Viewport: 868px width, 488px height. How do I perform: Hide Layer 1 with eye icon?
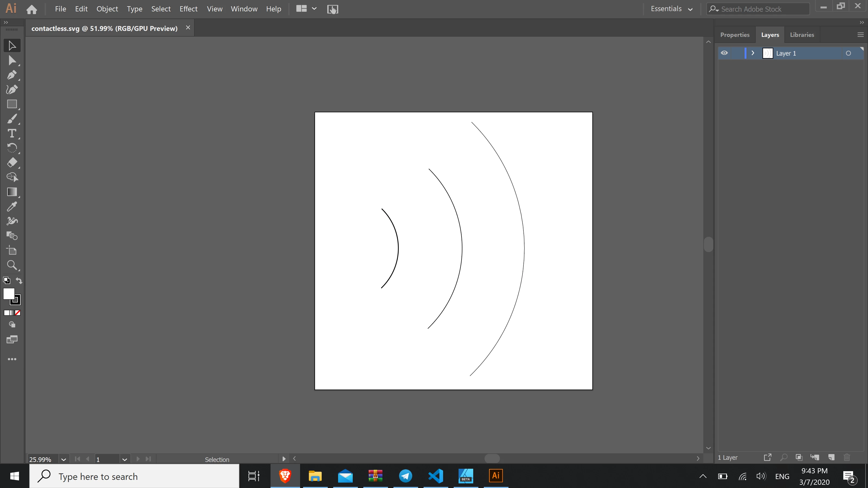pyautogui.click(x=724, y=53)
